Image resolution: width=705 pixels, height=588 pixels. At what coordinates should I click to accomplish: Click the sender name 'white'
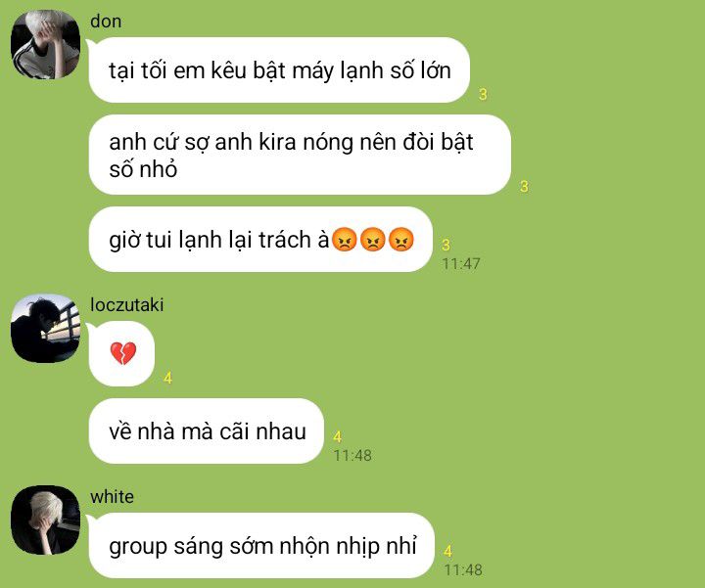(112, 497)
